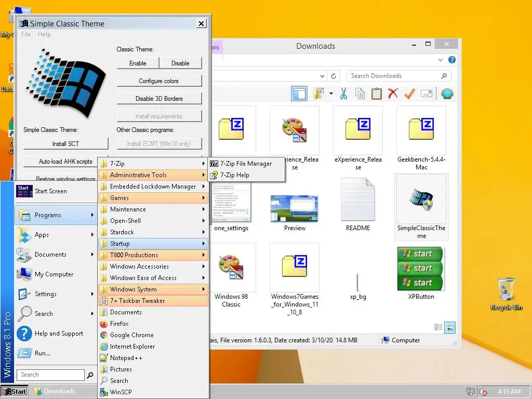
Task: Click the network tray icon
Action: point(470,392)
